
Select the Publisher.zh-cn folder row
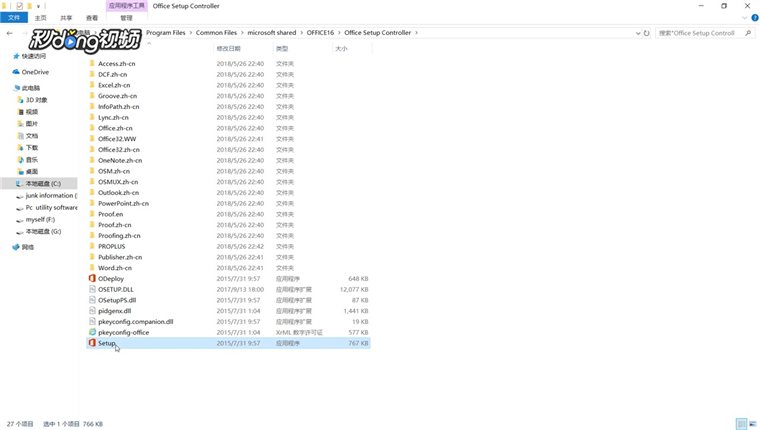228,257
